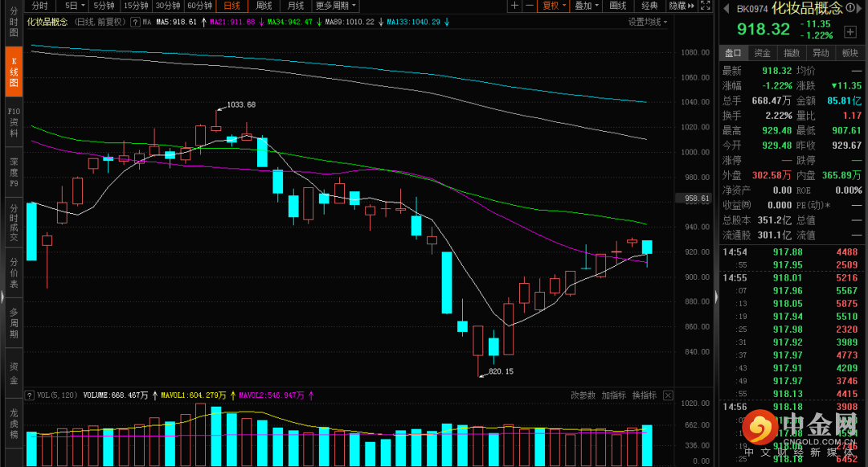The width and height of the screenshot is (868, 467).
Task: Toggle 经典 classic layout
Action: coord(650,6)
